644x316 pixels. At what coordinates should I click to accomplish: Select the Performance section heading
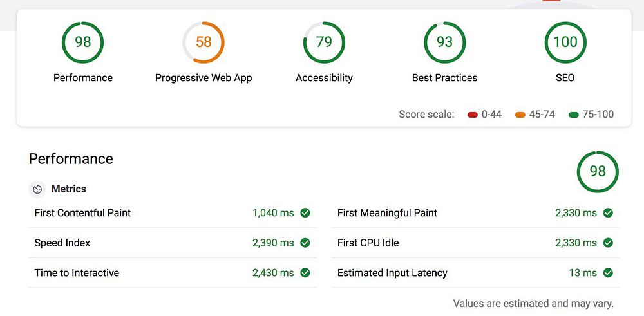tap(71, 159)
